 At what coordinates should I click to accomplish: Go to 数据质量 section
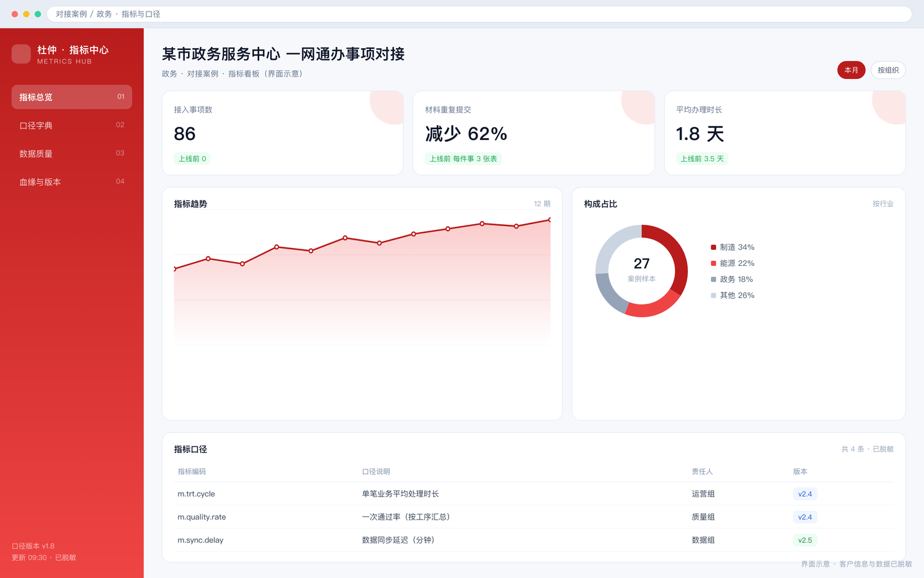[x=72, y=153]
